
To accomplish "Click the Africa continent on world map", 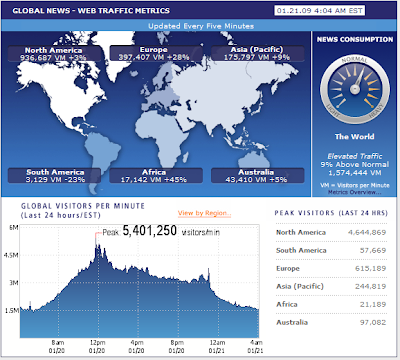I will tap(162, 137).
